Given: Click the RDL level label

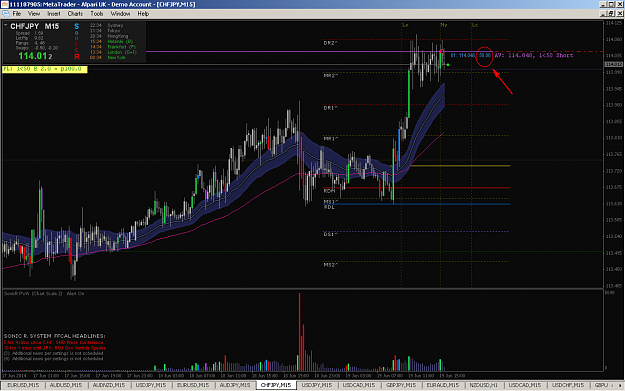Looking at the screenshot, I should coord(329,207).
